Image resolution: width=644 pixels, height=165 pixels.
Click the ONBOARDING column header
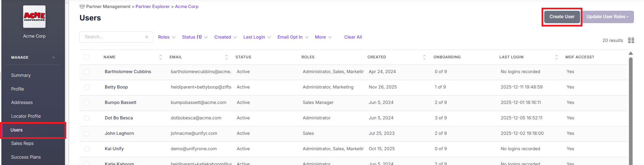point(447,57)
